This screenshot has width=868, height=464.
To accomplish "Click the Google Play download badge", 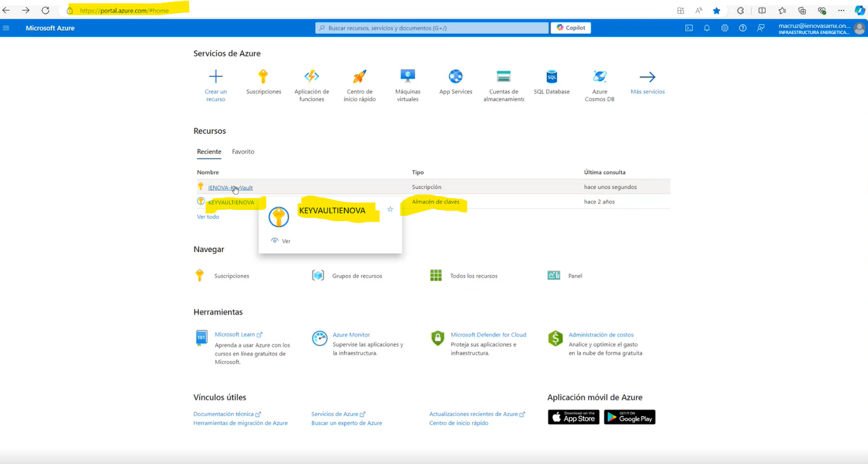I will (630, 417).
